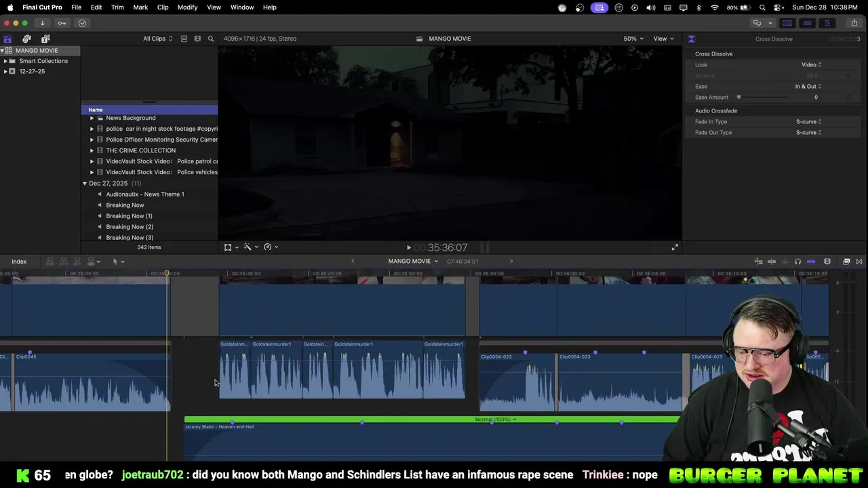The width and height of the screenshot is (868, 488).
Task: Toggle the Browser panel visibility button
Action: (787, 23)
